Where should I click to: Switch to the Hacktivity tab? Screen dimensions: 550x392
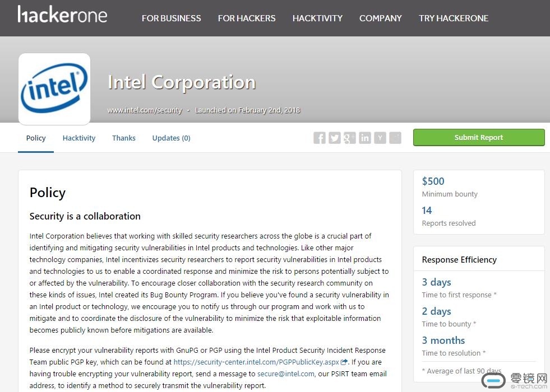point(79,138)
